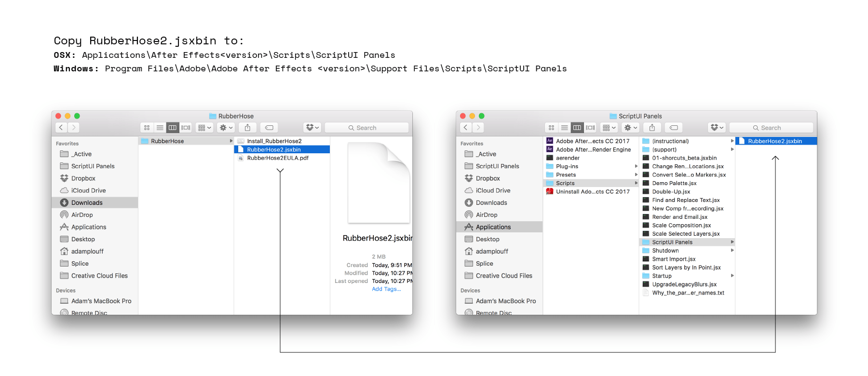This screenshot has width=868, height=376.
Task: Select the RubberHose folder in first column
Action: 186,141
